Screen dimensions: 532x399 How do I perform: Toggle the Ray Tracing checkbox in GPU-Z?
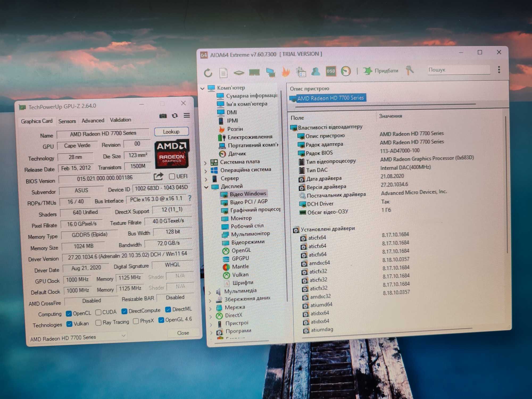click(98, 323)
